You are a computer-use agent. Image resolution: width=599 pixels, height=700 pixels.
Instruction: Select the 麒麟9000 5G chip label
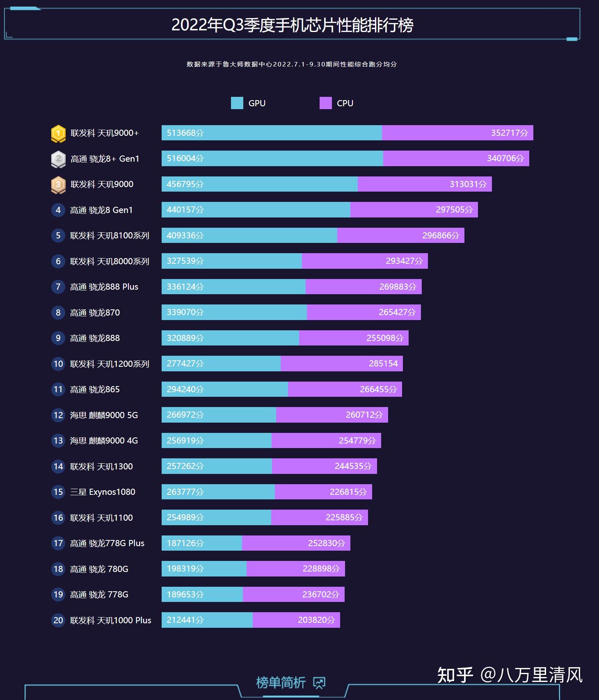pyautogui.click(x=104, y=415)
